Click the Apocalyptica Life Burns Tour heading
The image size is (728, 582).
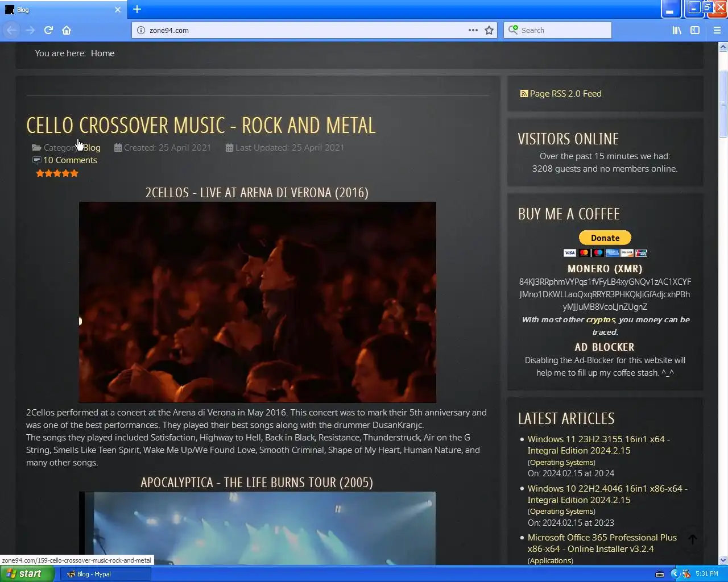coord(257,483)
